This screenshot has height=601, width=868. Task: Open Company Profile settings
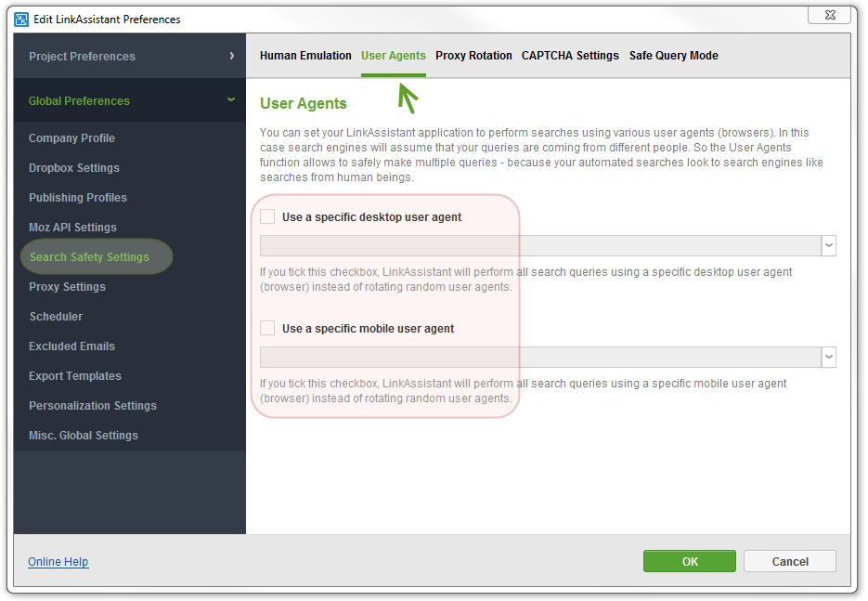click(x=72, y=137)
